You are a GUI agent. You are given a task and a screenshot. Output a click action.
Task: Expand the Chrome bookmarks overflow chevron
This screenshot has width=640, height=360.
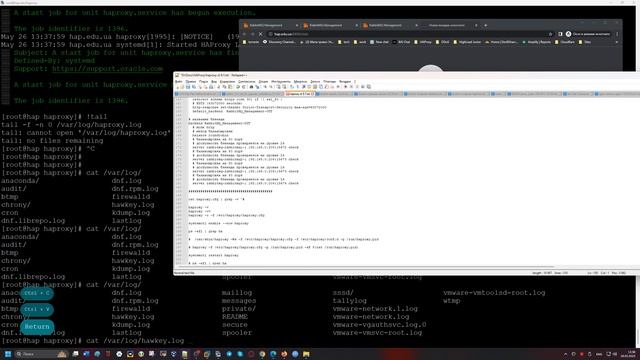tap(616, 42)
